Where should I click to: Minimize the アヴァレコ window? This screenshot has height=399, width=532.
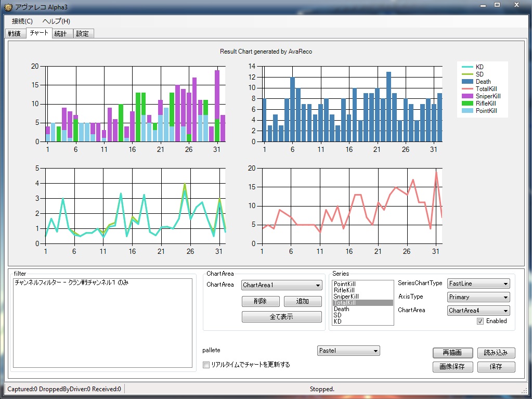pos(483,5)
